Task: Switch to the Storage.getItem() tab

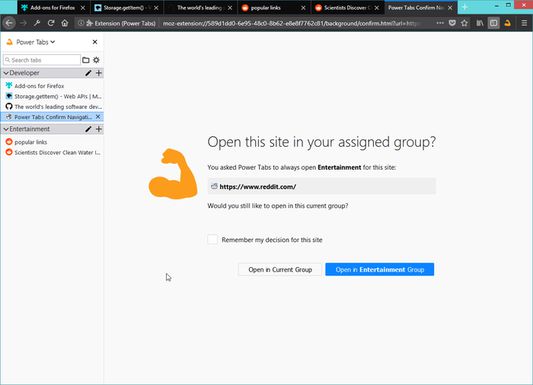Action: coord(127,7)
